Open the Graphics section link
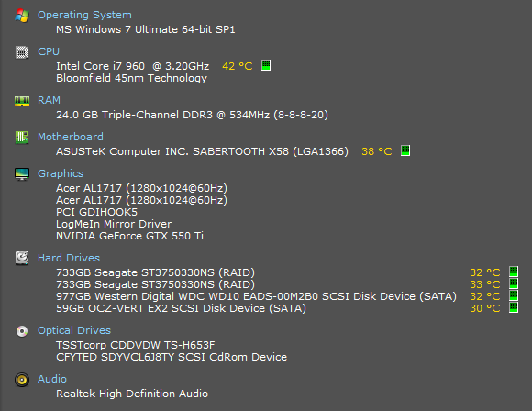 click(61, 173)
